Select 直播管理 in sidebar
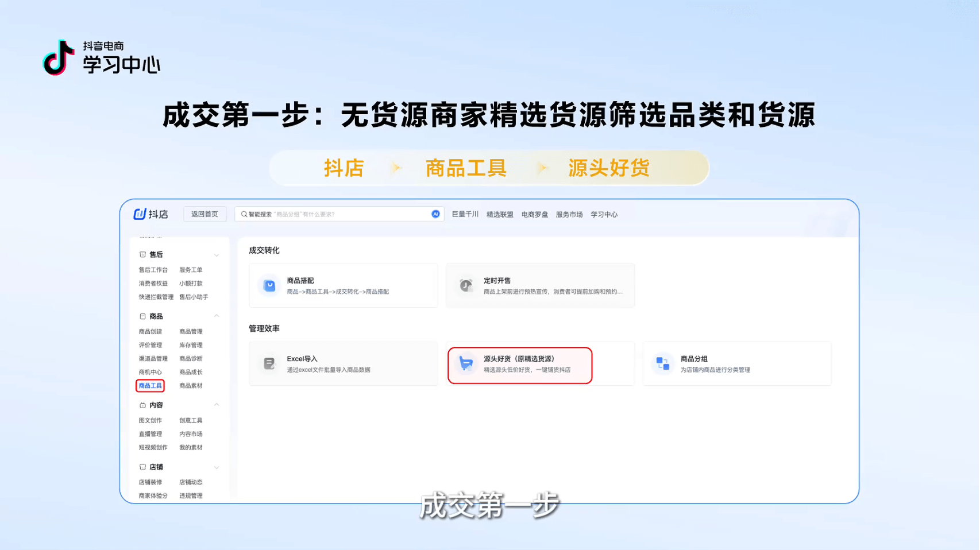 pos(151,435)
